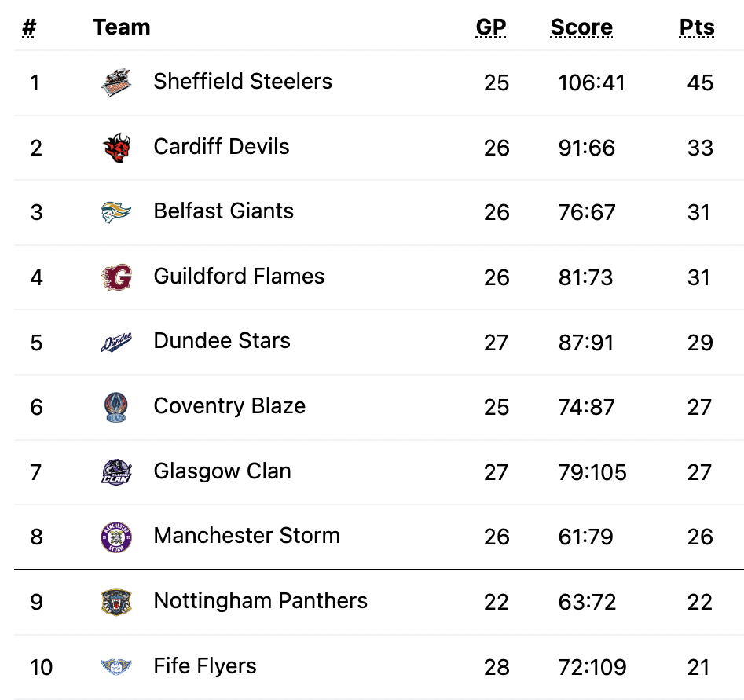744x700 pixels.
Task: Click the Nottingham Panthers logo
Action: click(x=116, y=602)
